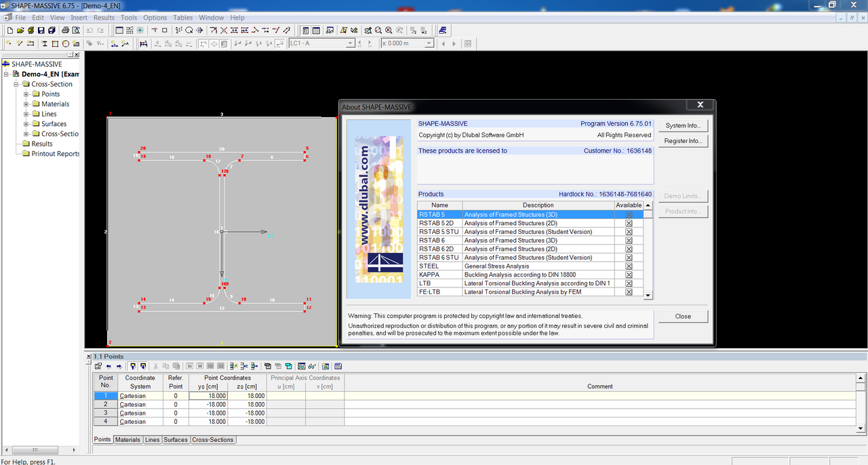Click the Print icon in the toolbar
This screenshot has width=868, height=465.
pyautogui.click(x=65, y=30)
